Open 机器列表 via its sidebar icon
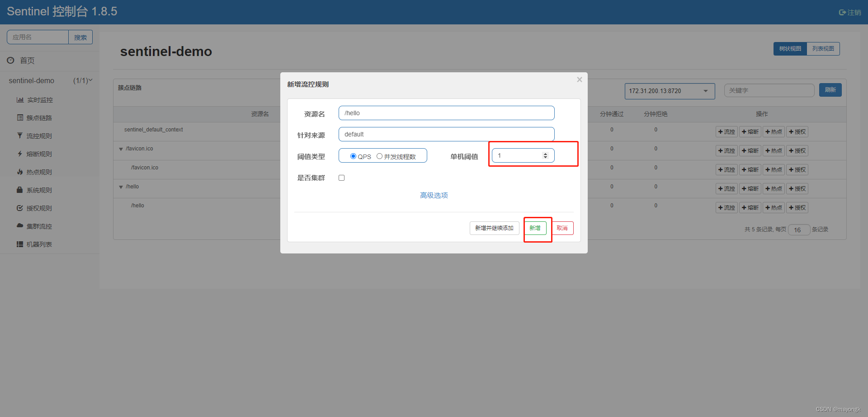 20,244
